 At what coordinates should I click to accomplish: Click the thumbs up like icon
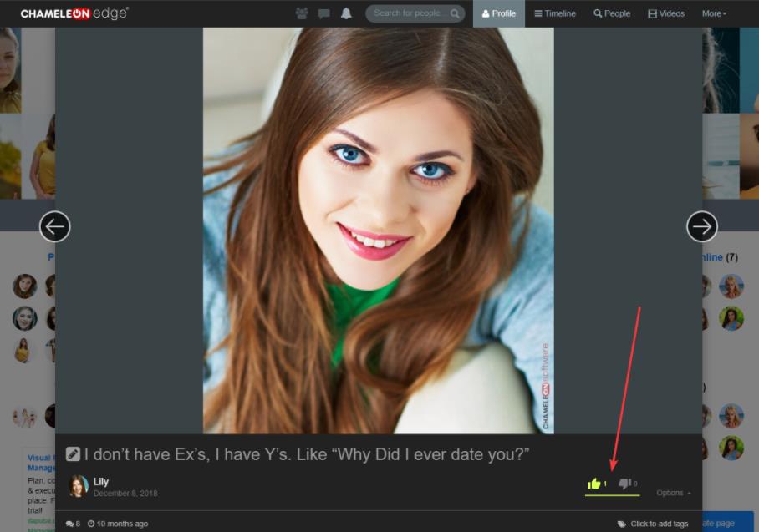[x=594, y=484]
